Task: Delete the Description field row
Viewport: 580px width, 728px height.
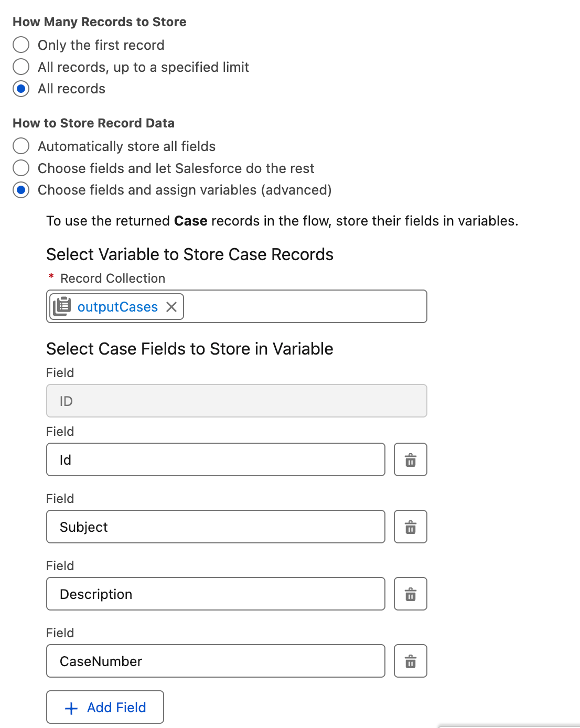Action: 410,594
